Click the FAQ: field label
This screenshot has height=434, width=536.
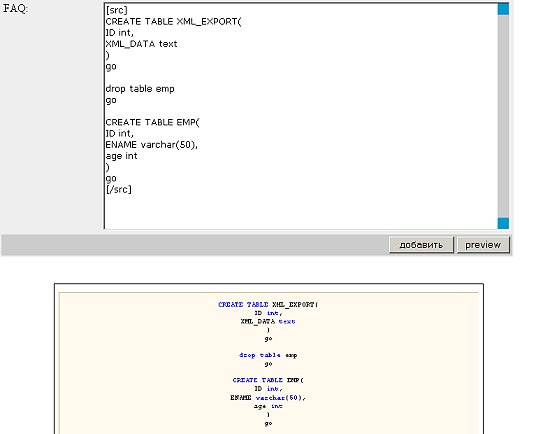(x=15, y=9)
